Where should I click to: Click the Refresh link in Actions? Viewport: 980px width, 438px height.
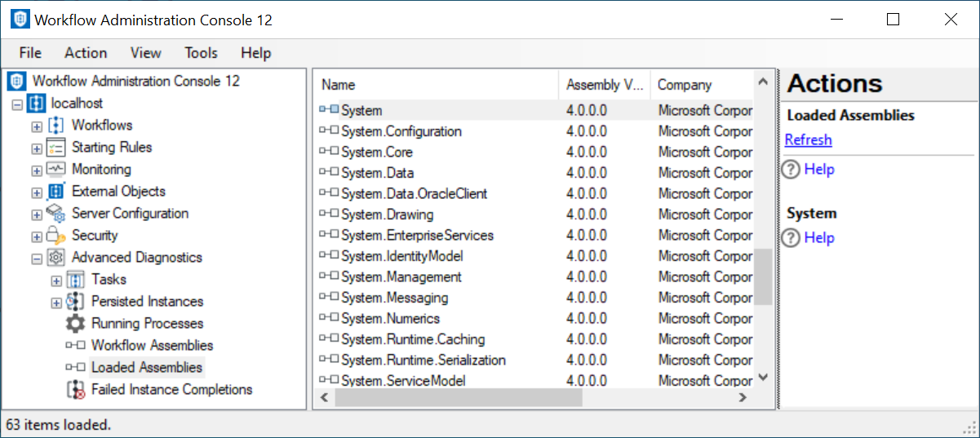tap(808, 139)
